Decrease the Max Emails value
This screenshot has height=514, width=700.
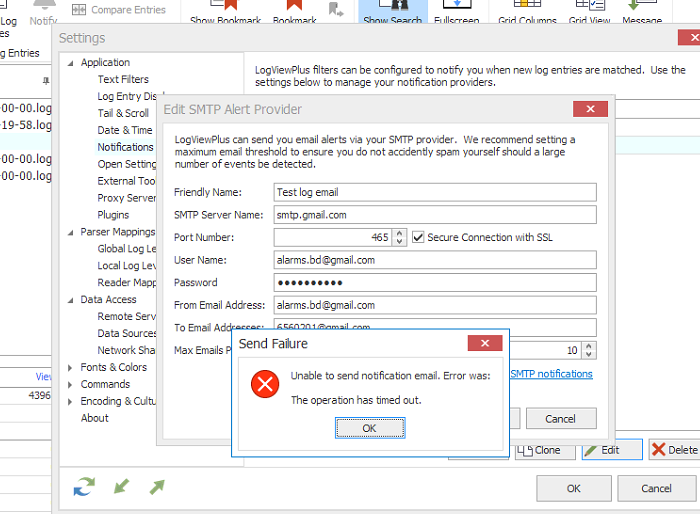point(589,355)
